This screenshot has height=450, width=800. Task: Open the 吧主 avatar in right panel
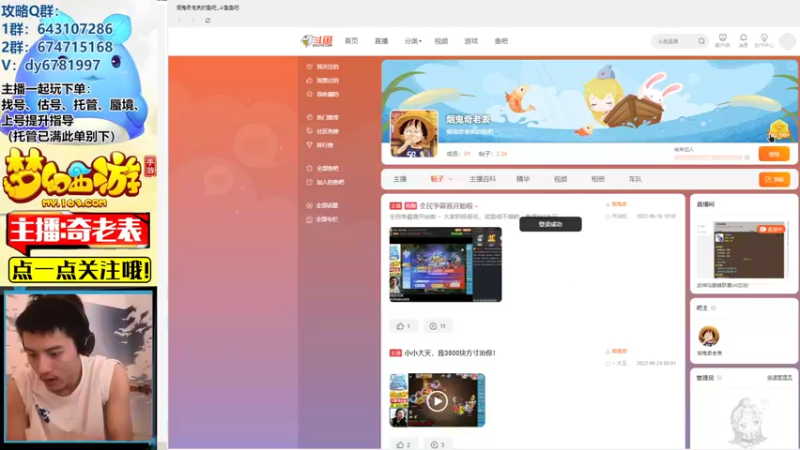[709, 336]
